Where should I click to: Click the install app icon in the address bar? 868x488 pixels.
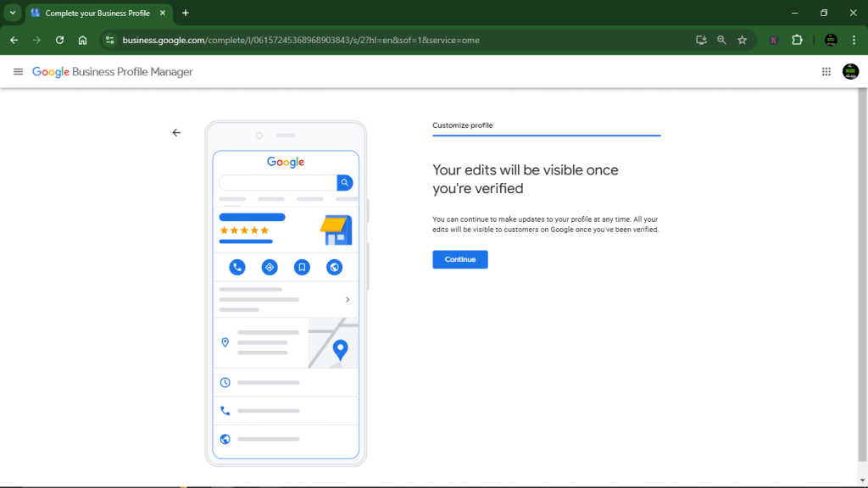pos(702,39)
